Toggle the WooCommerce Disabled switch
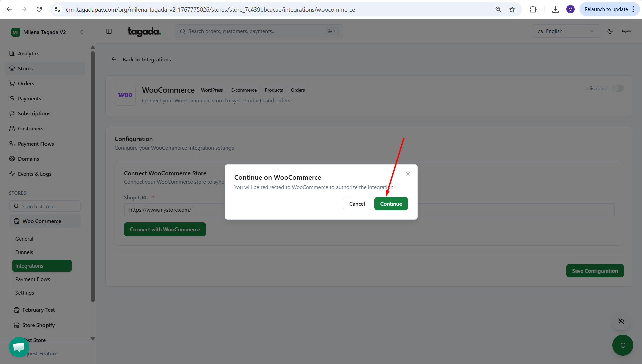 (x=618, y=88)
